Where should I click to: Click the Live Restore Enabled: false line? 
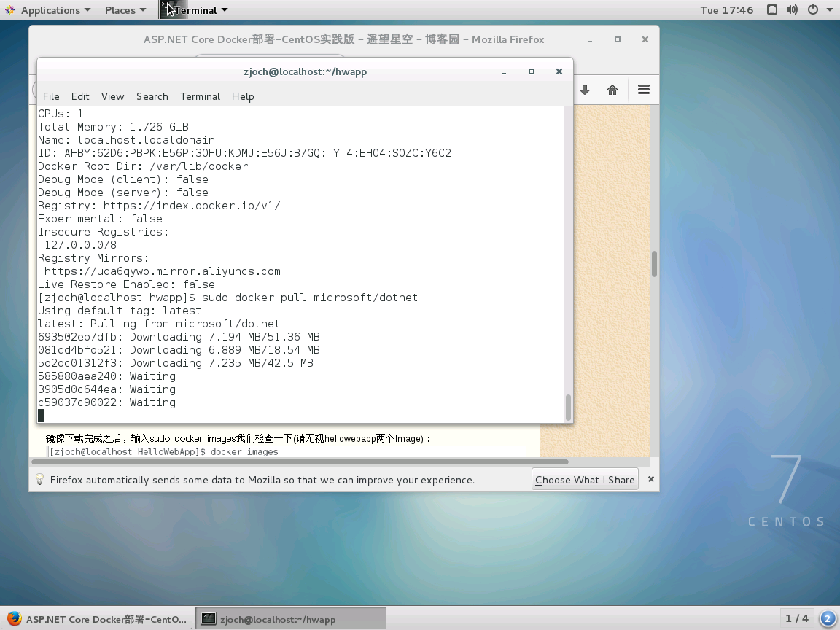(x=126, y=284)
